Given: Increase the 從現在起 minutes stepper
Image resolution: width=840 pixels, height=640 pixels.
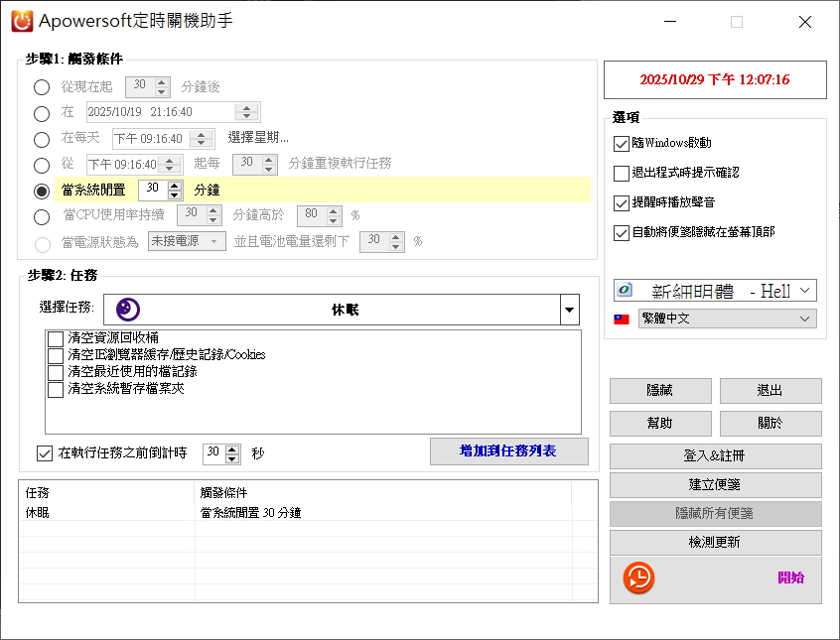Looking at the screenshot, I should [161, 82].
